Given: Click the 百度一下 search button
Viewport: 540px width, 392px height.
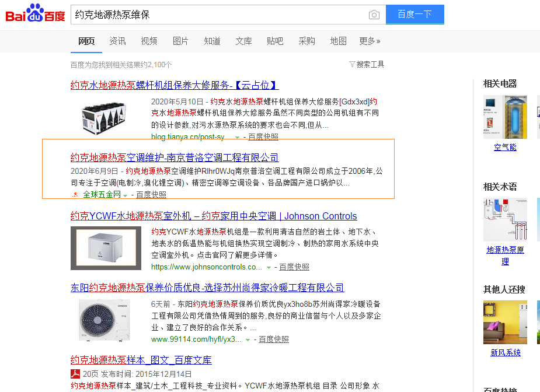Looking at the screenshot, I should click(414, 15).
